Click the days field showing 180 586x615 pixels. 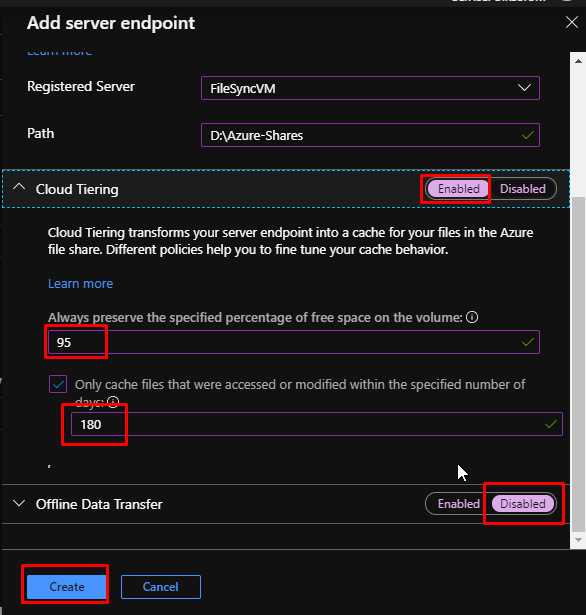point(317,424)
